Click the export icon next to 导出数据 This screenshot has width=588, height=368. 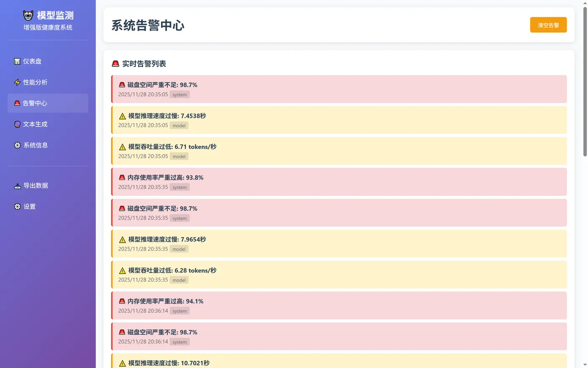click(x=17, y=185)
